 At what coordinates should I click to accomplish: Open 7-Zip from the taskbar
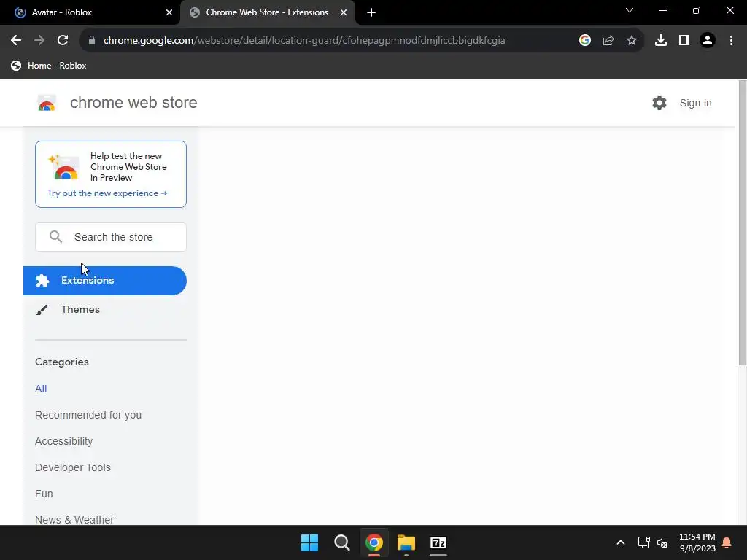(438, 542)
